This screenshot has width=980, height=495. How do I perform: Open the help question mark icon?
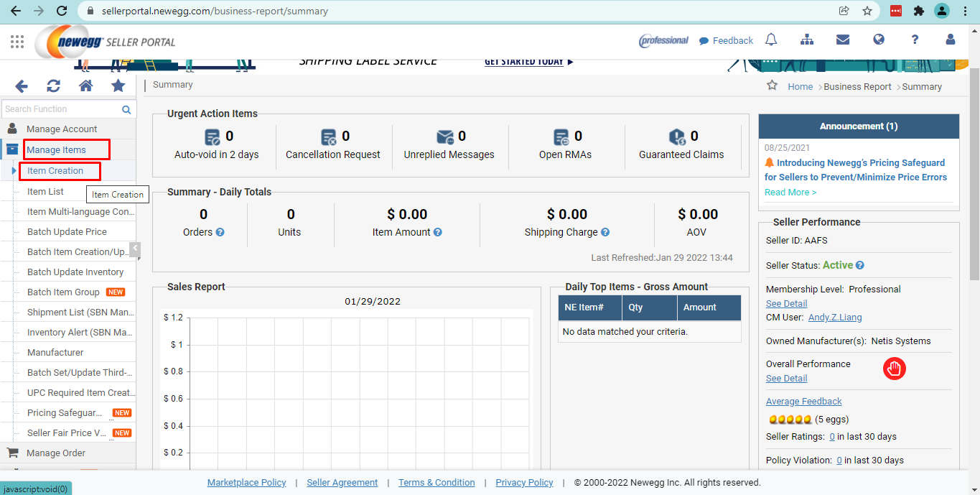(x=915, y=40)
